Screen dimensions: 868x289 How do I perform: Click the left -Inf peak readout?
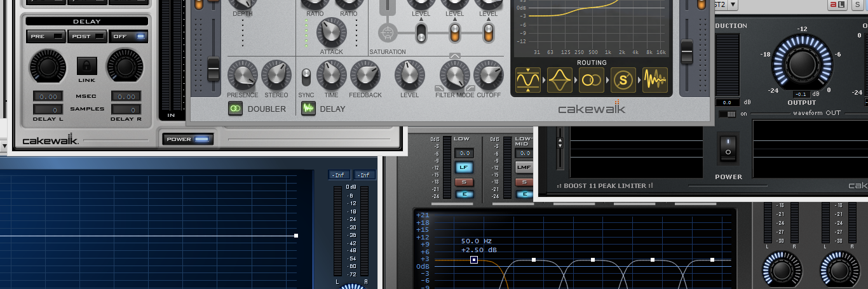pyautogui.click(x=339, y=175)
